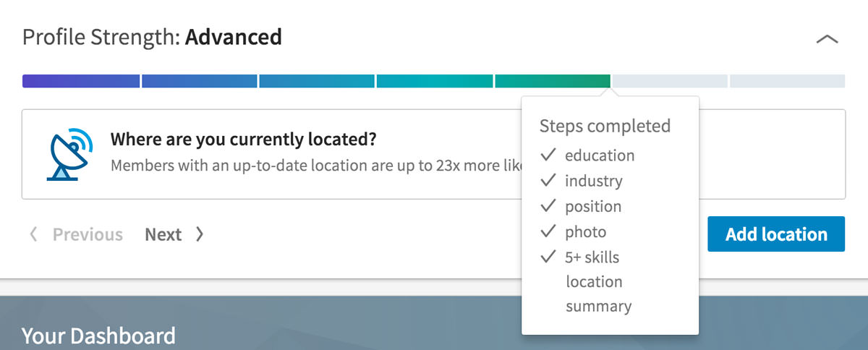Collapse the Profile Strength section chevron
Viewport: 868px width, 350px height.
coord(827,39)
